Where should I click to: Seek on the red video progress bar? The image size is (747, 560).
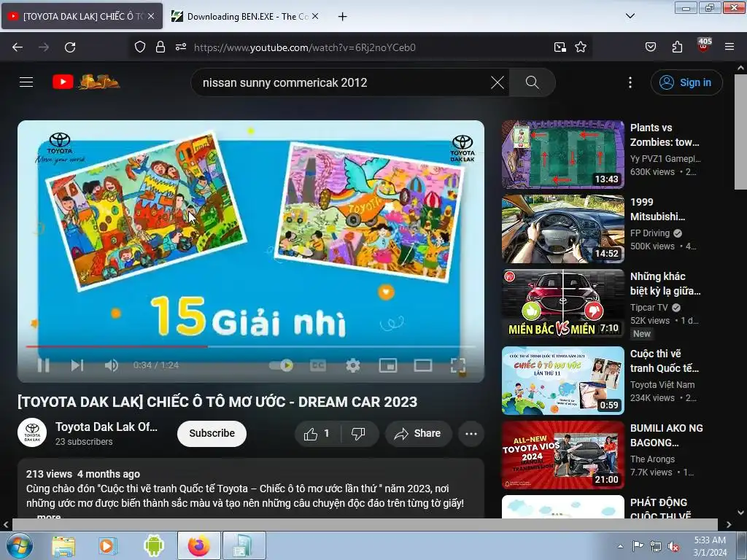[251, 346]
